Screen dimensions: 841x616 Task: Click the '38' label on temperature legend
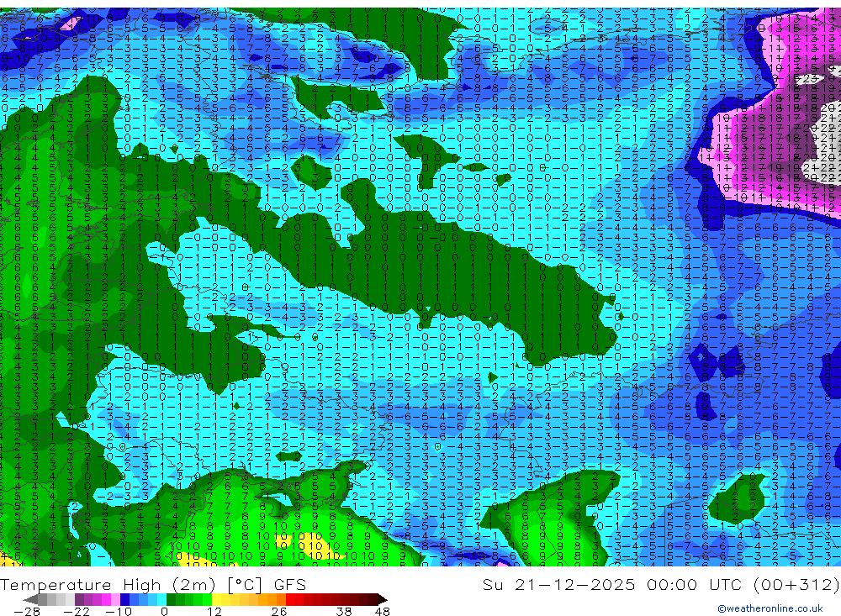tap(344, 611)
